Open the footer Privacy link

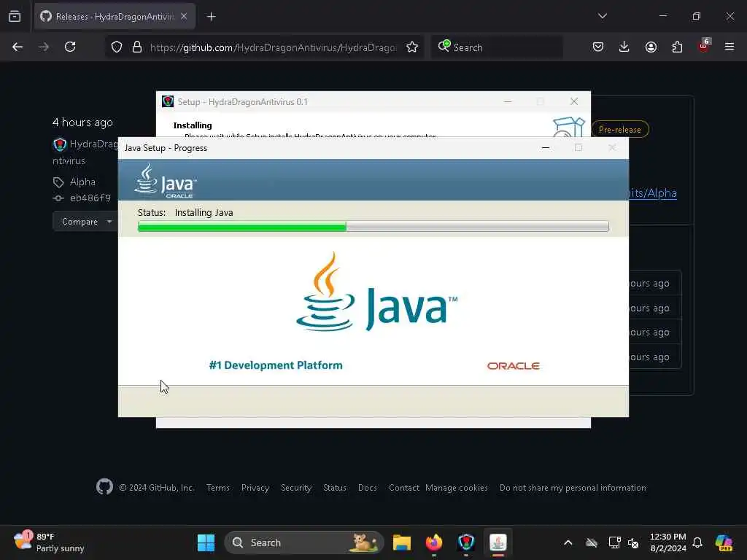click(255, 488)
